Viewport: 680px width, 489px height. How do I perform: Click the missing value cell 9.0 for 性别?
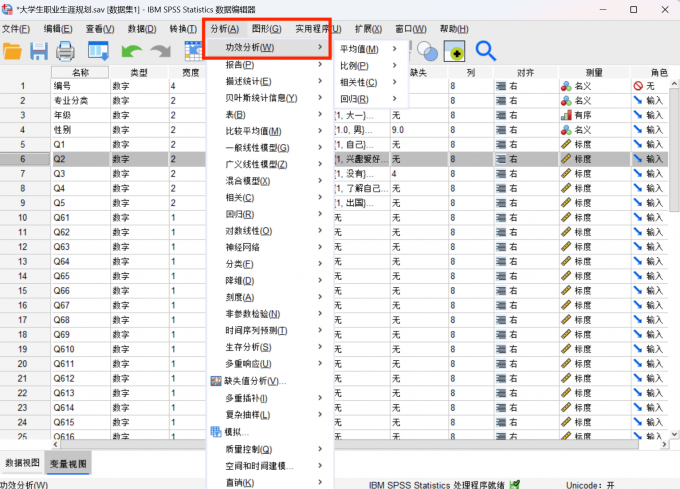coord(419,130)
